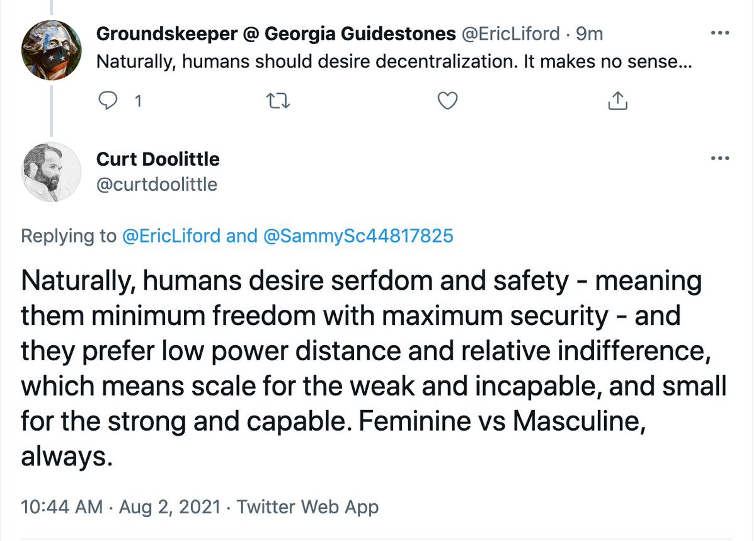The image size is (756, 541).
Task: Open more options on Curt Doolittle tweet
Action: pos(719,158)
